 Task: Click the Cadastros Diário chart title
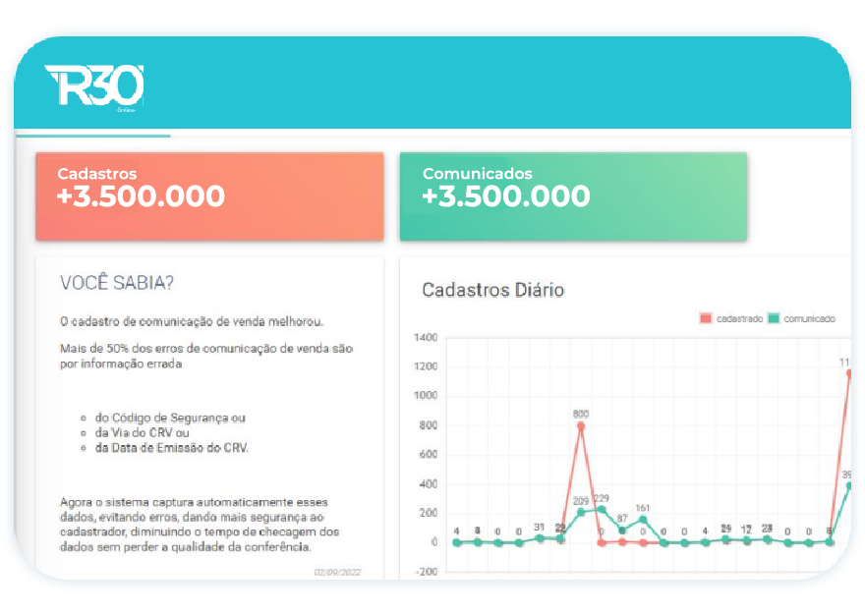(x=493, y=290)
